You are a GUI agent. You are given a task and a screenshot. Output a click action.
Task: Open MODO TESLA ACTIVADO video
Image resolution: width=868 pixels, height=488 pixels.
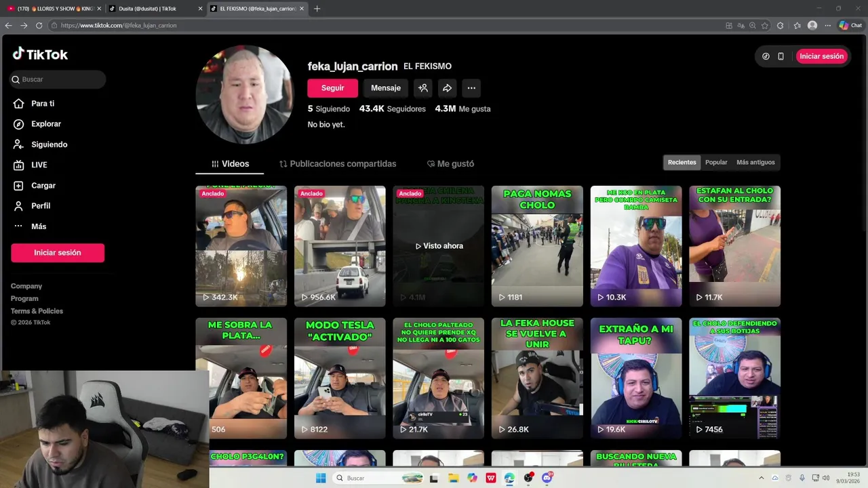[x=340, y=378]
